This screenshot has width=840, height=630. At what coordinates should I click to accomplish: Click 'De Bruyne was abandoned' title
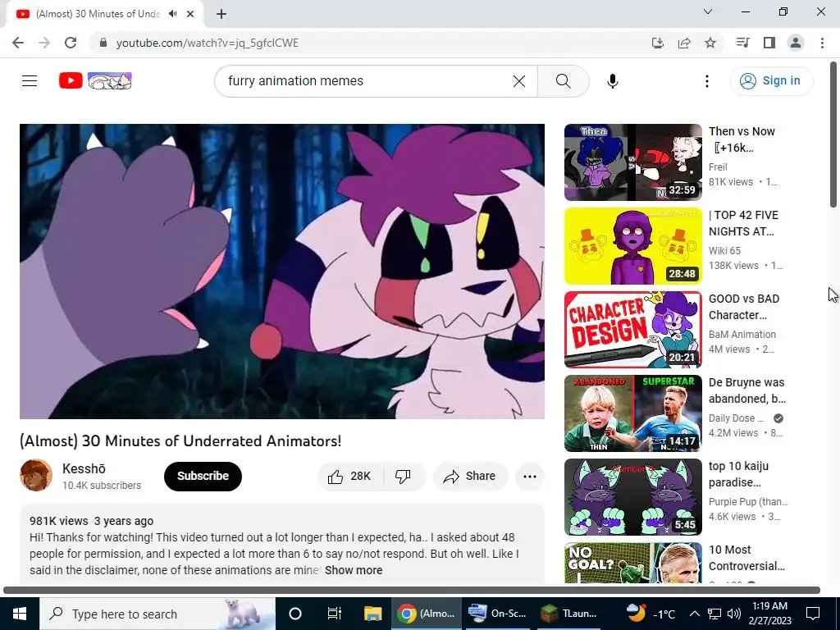[x=746, y=390]
